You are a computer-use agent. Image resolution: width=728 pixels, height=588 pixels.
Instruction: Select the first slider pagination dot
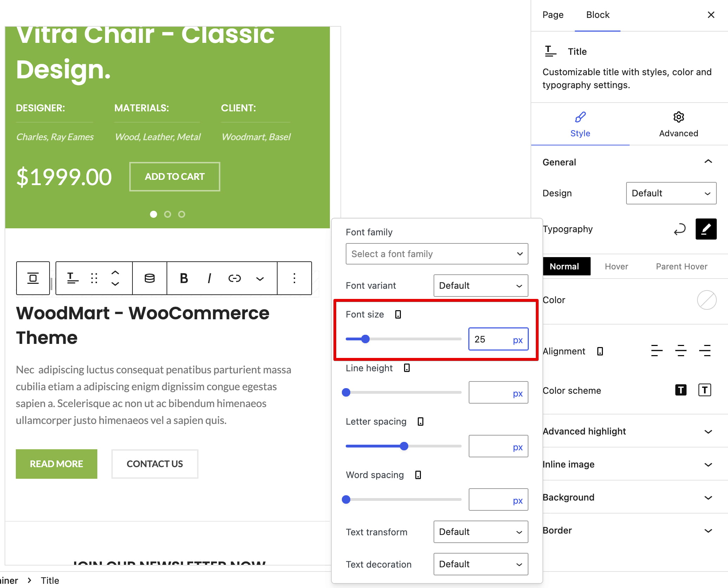tap(154, 214)
